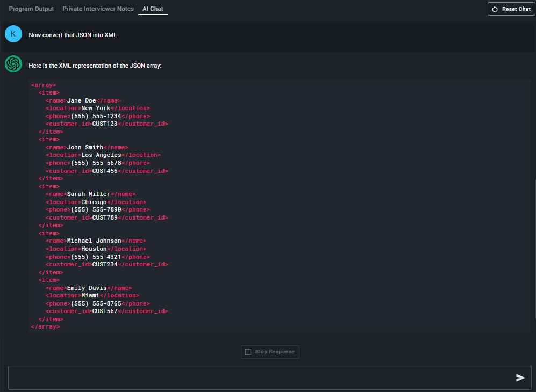Click the CUST789 customer_id line
Screen dimensions: 536x392
coord(106,218)
